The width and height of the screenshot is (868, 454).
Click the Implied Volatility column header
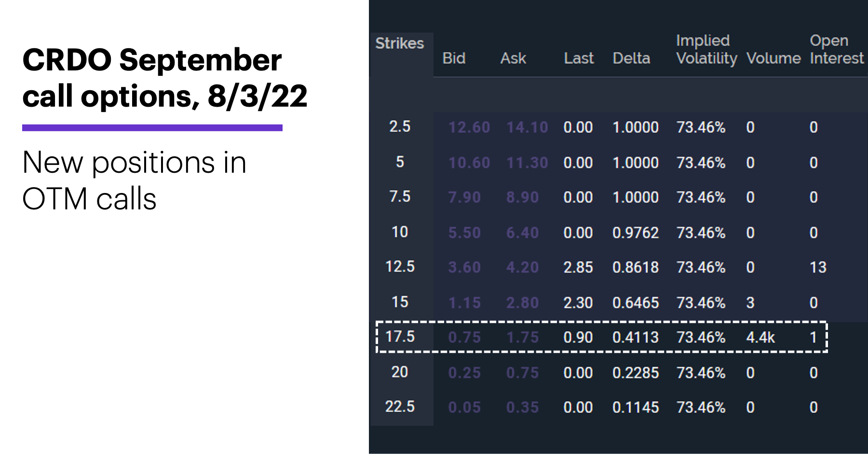[x=706, y=49]
